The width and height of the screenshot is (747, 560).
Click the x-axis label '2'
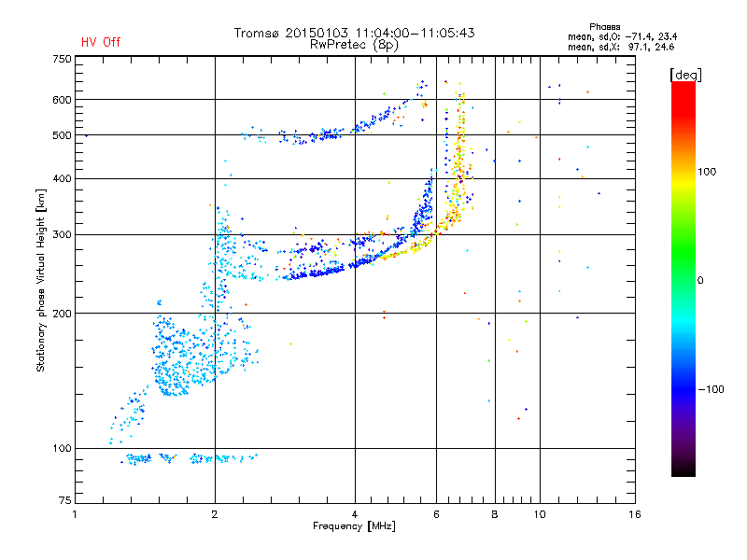pos(215,514)
